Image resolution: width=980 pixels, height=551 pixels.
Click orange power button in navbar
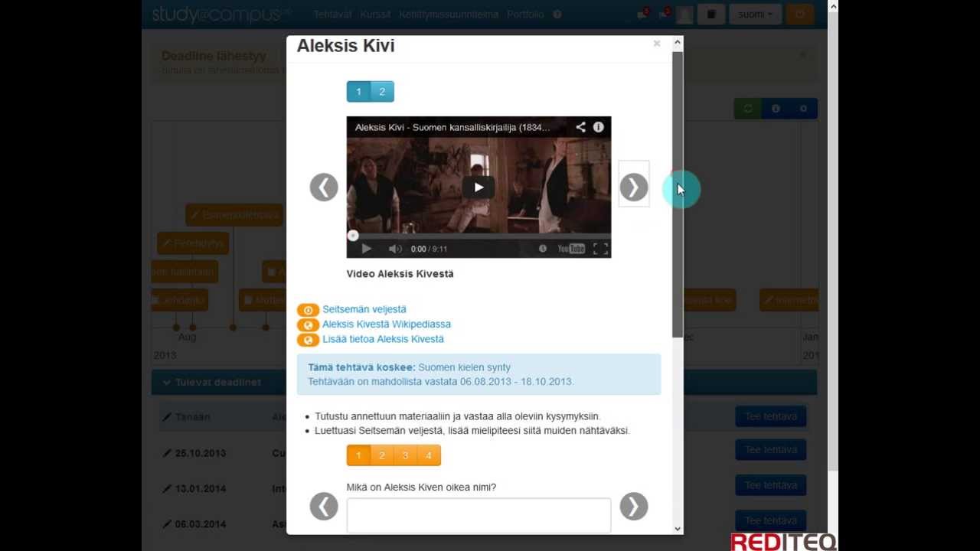800,14
